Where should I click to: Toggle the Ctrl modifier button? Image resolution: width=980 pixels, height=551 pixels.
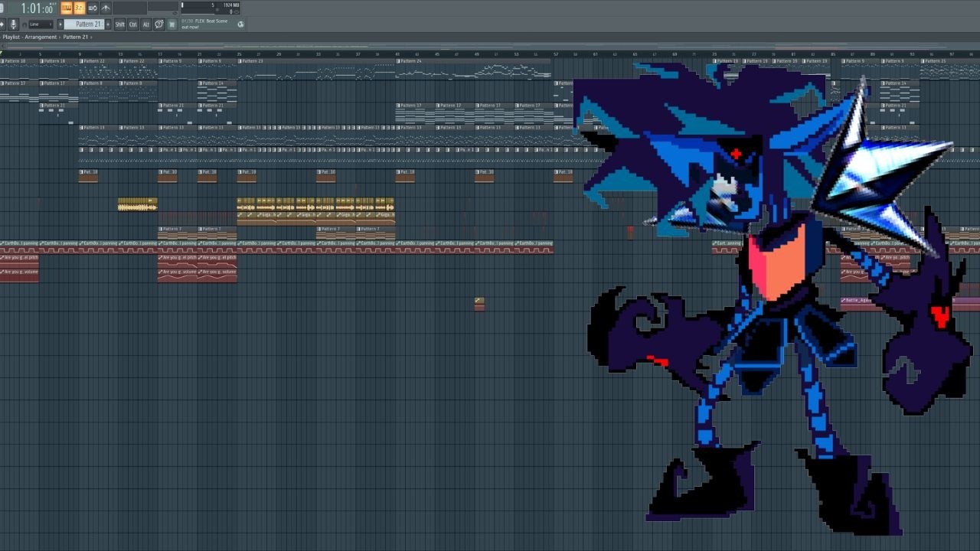[x=133, y=24]
